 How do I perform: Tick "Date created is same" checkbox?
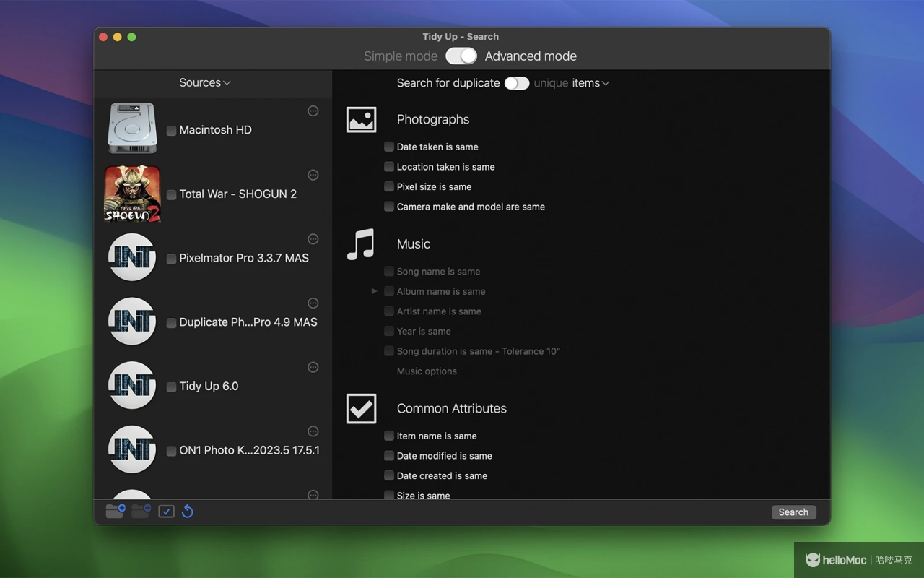389,475
